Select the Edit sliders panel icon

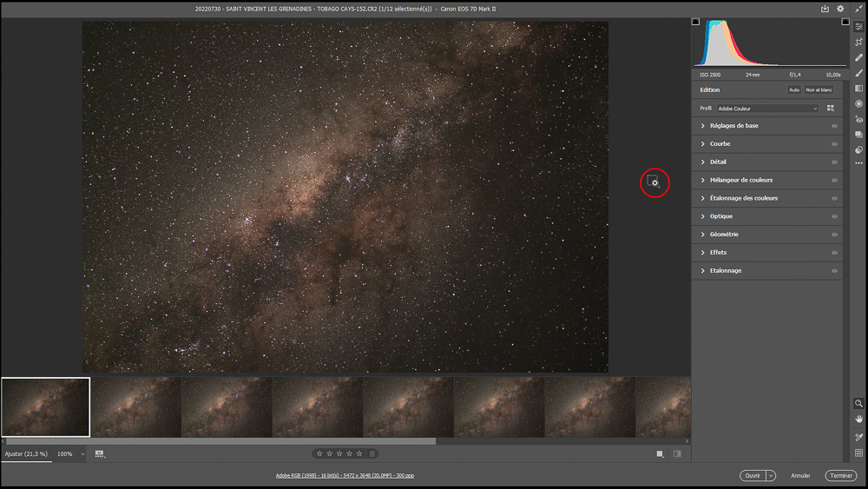tap(858, 27)
